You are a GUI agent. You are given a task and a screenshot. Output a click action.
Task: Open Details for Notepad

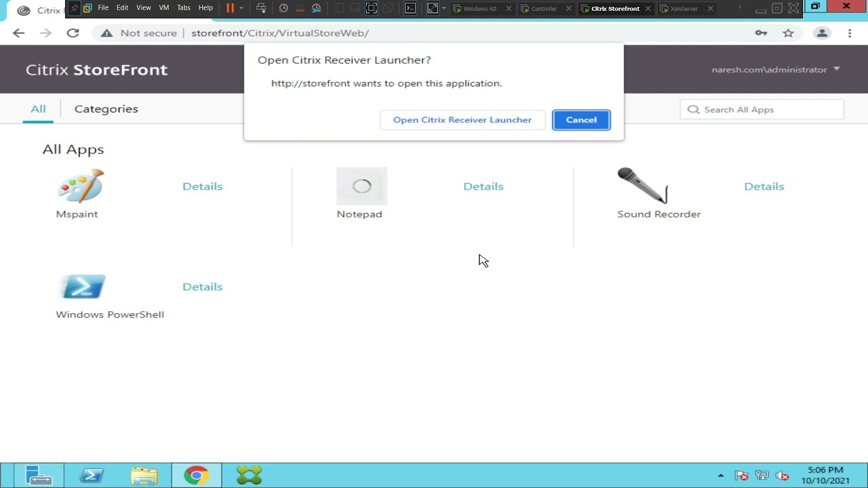click(483, 186)
